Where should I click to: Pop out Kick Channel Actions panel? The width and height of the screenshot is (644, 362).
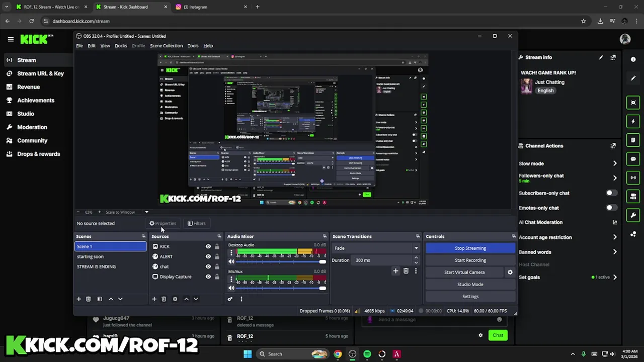click(x=613, y=146)
